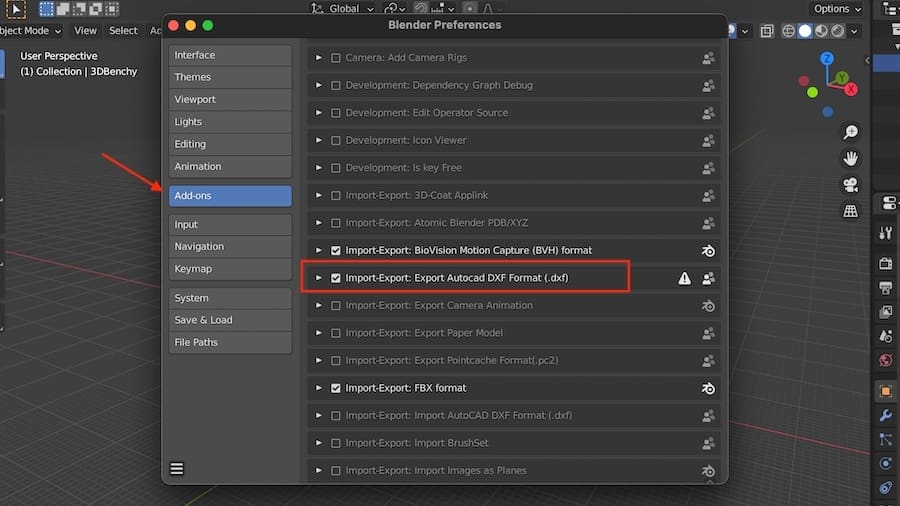This screenshot has height=506, width=900.
Task: Open System preferences section
Action: point(230,298)
